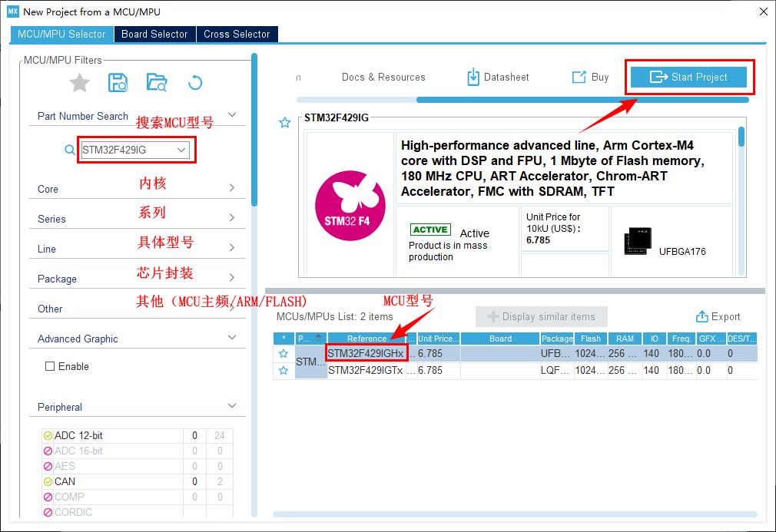Expand the Package filter section

click(231, 278)
